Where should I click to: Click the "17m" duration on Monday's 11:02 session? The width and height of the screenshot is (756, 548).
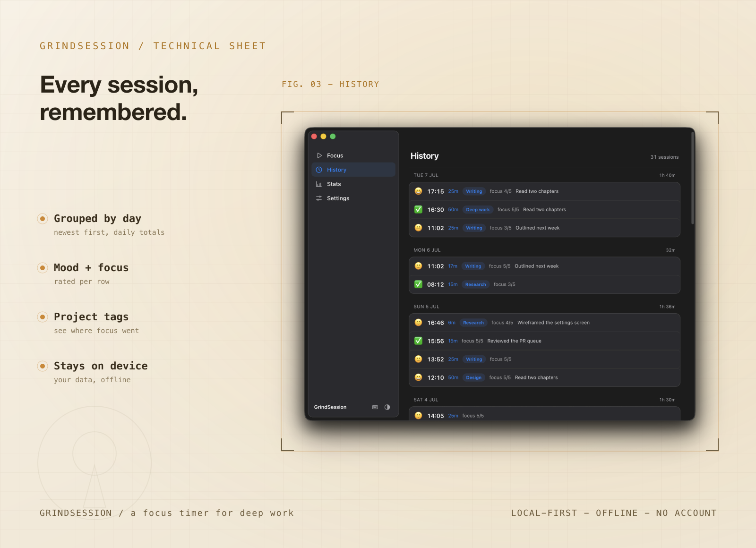pyautogui.click(x=453, y=266)
